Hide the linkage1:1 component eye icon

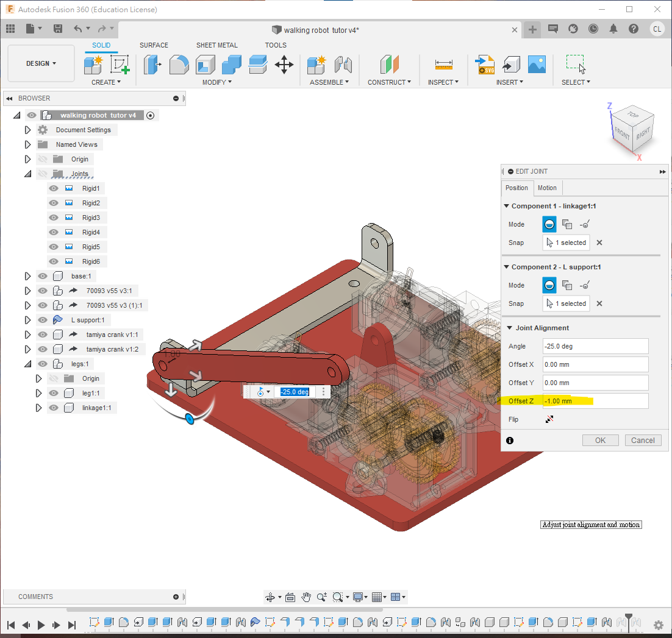pyautogui.click(x=53, y=408)
